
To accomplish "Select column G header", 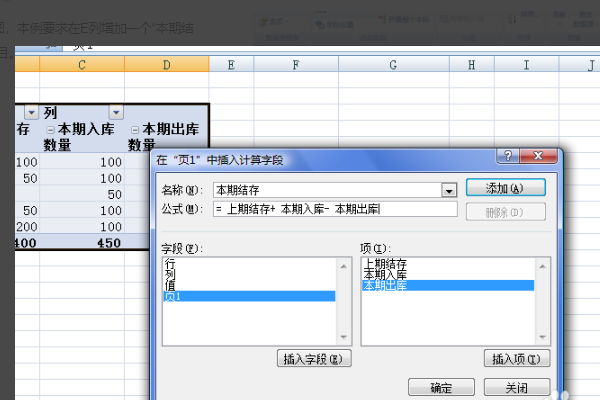I will (393, 65).
